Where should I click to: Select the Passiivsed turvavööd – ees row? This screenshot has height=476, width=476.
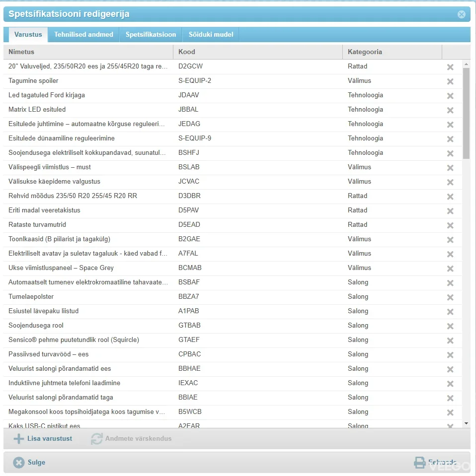[89, 354]
